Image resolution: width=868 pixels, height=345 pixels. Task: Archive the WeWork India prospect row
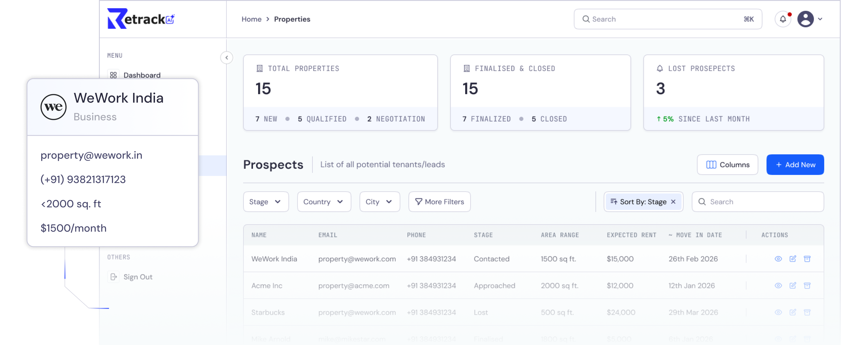pyautogui.click(x=807, y=259)
